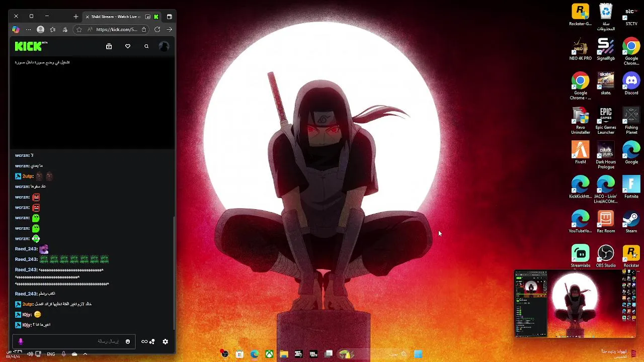Select the 5hild Stream browser tab
This screenshot has height=362, width=644.
122,17
